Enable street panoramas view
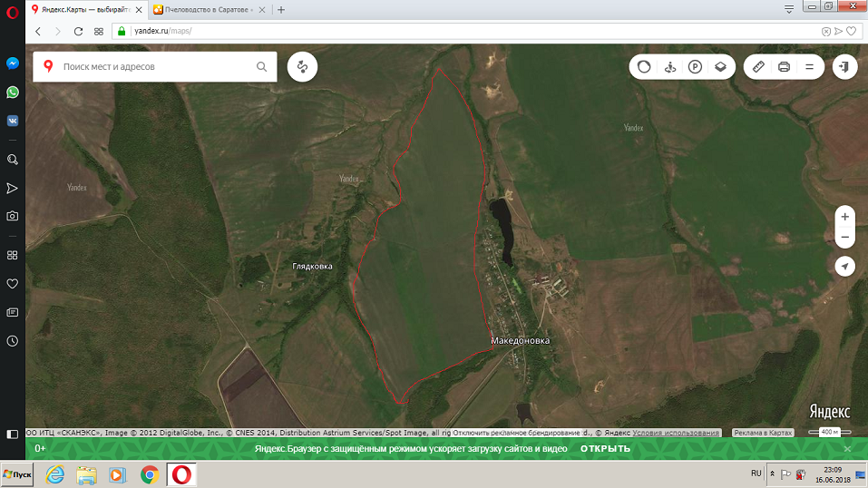The width and height of the screenshot is (868, 488). pyautogui.click(x=669, y=67)
